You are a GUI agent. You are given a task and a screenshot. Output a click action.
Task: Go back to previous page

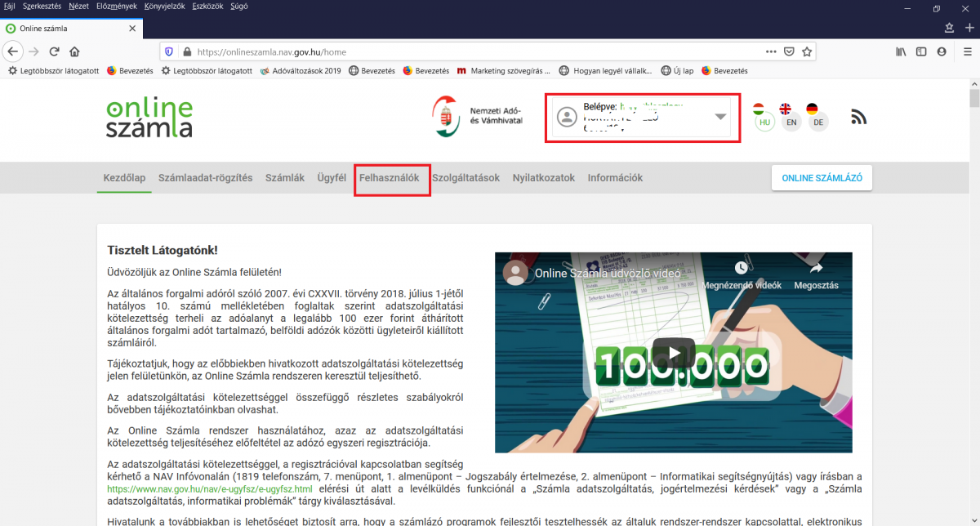click(12, 51)
